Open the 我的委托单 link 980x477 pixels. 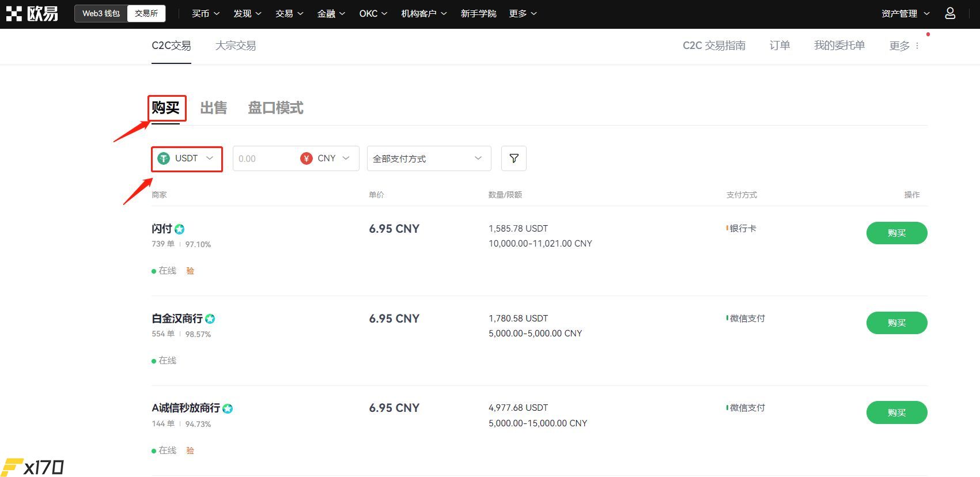click(839, 46)
